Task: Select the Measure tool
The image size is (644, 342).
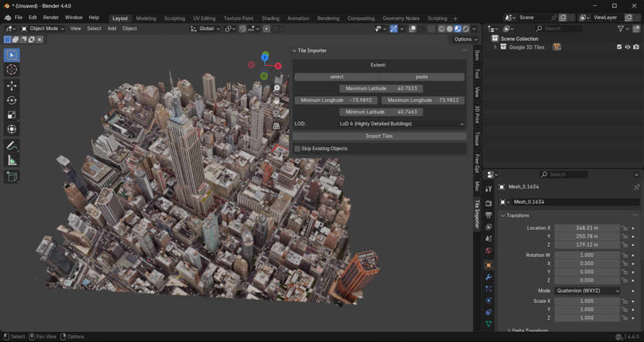Action: tap(12, 160)
